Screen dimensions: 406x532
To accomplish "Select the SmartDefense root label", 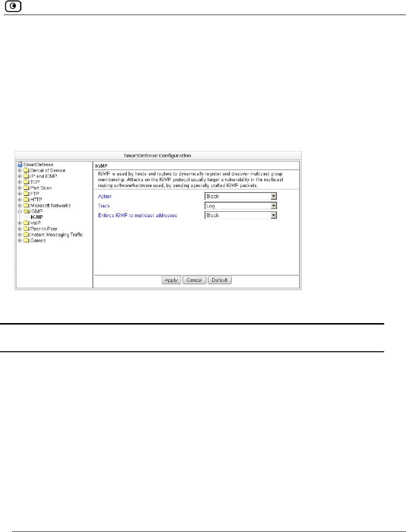I will point(38,165).
